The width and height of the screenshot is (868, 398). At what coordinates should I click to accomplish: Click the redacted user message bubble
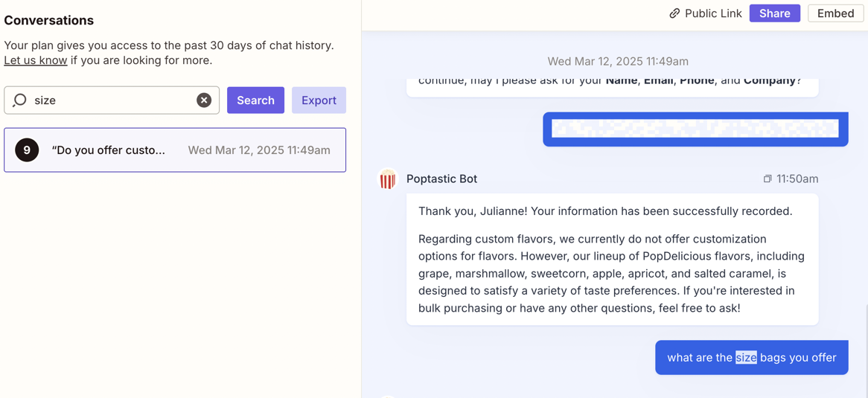point(695,129)
